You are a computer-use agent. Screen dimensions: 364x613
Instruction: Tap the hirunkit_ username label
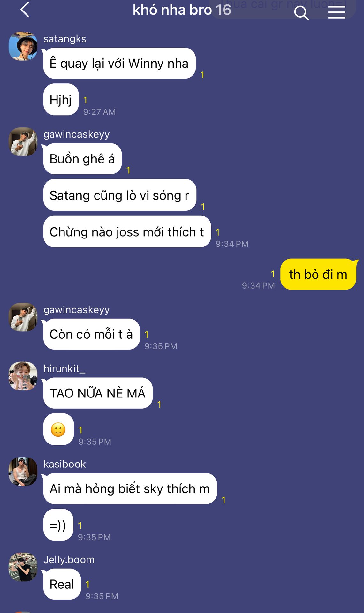(x=64, y=368)
